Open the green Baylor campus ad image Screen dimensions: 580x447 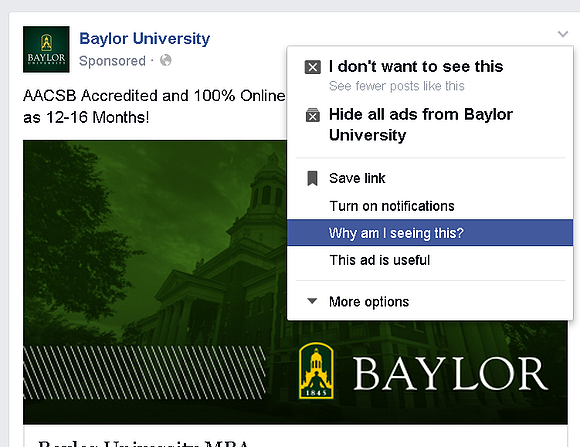(x=155, y=282)
